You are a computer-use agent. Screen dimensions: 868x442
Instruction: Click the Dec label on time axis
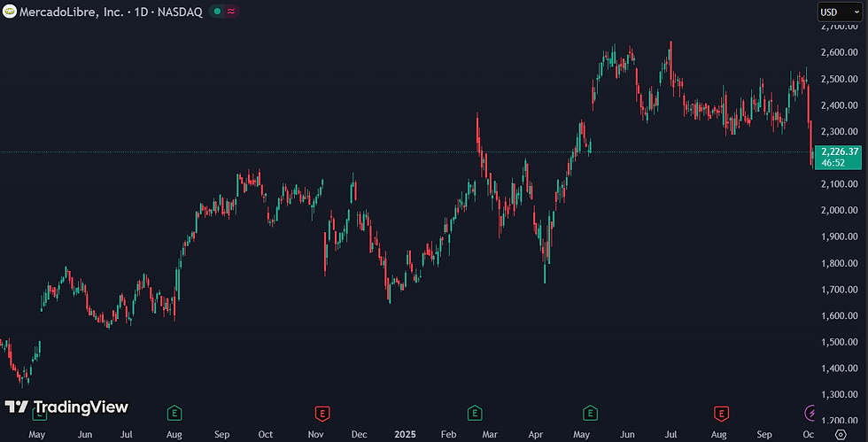pos(360,434)
